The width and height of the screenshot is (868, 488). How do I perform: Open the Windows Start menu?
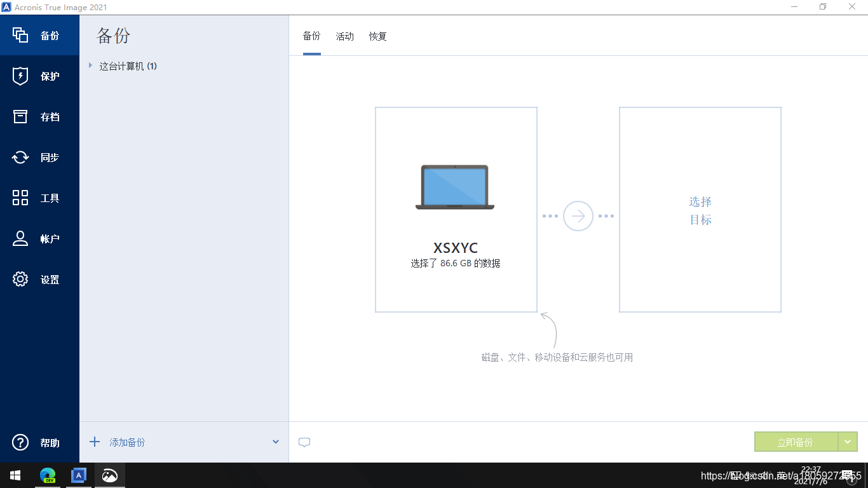15,475
